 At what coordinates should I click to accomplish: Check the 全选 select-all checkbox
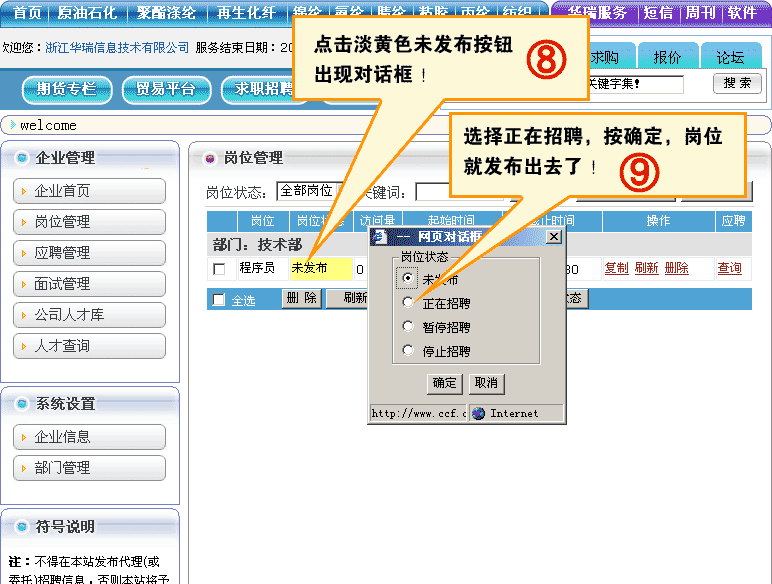coord(219,300)
